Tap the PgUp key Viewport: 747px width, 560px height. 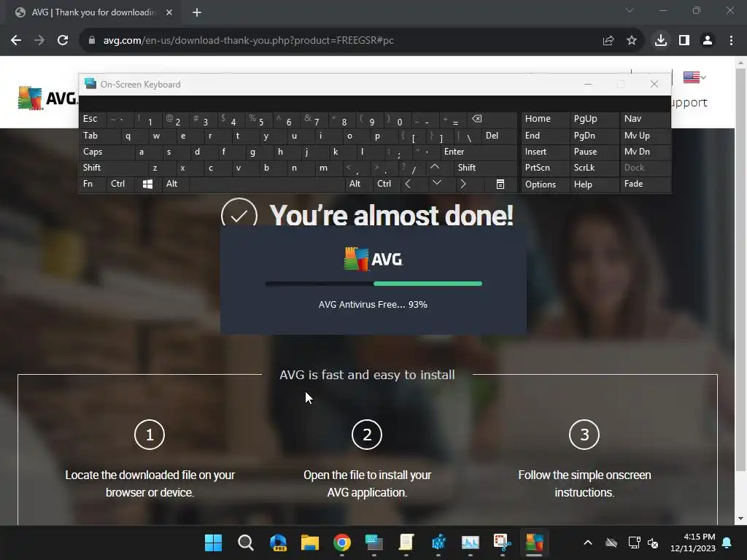(594, 119)
